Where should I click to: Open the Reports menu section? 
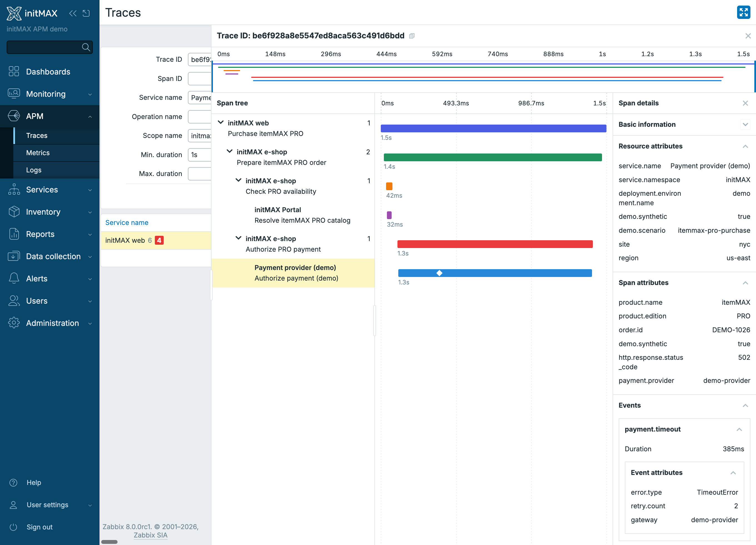50,234
